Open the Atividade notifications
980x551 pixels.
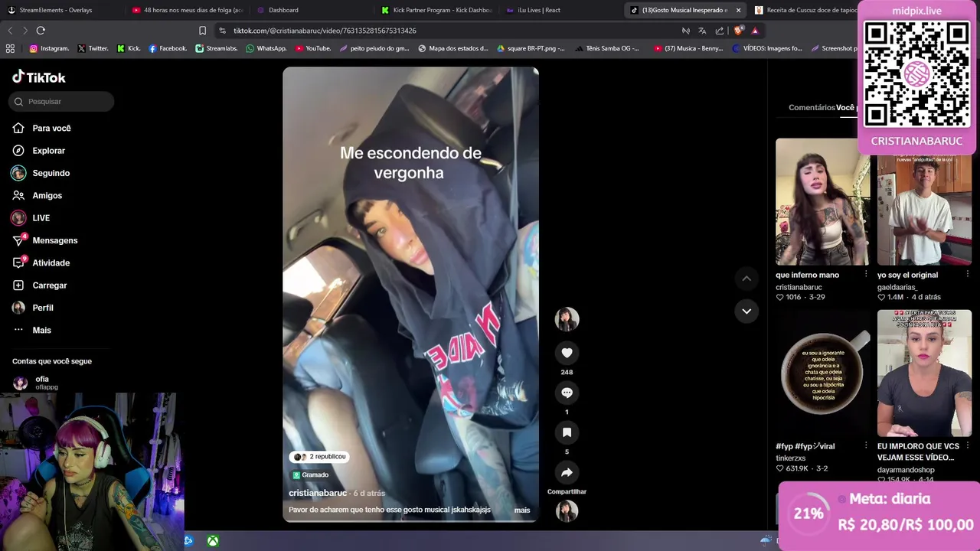click(x=41, y=262)
